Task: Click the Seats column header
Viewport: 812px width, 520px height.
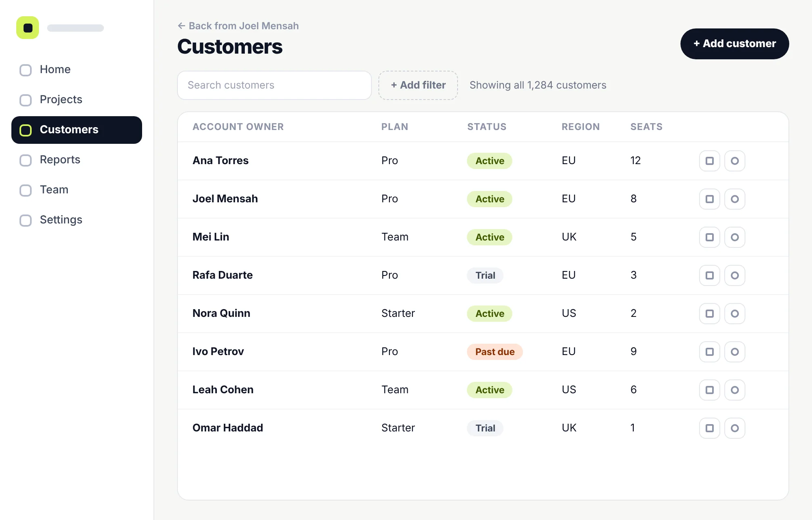Action: tap(646, 127)
